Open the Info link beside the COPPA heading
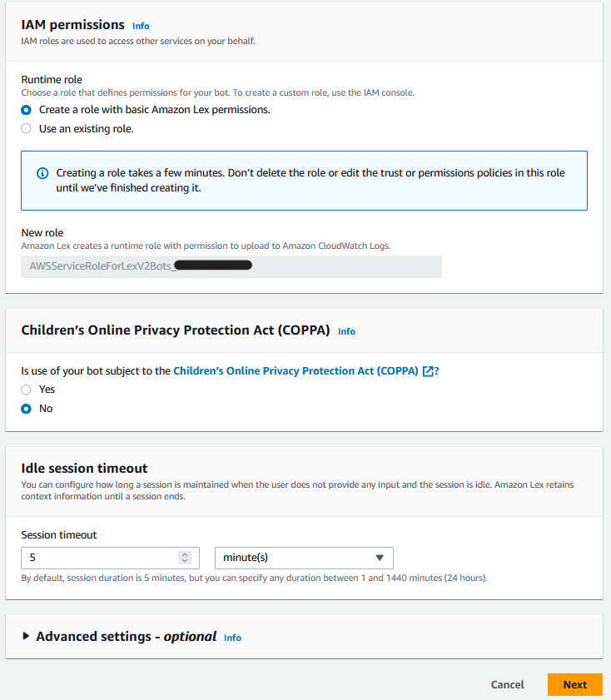Screen dimensions: 611x700 point(346,332)
